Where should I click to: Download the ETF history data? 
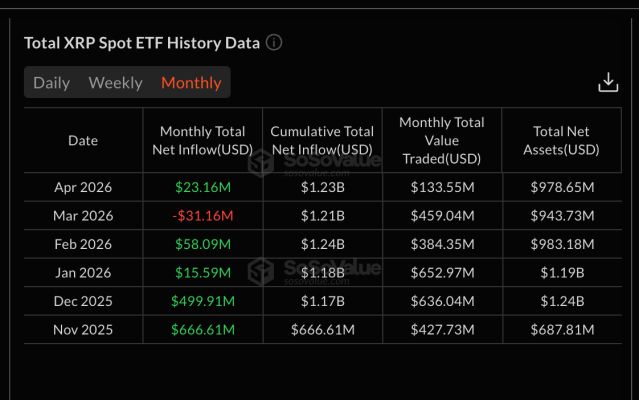pos(608,82)
